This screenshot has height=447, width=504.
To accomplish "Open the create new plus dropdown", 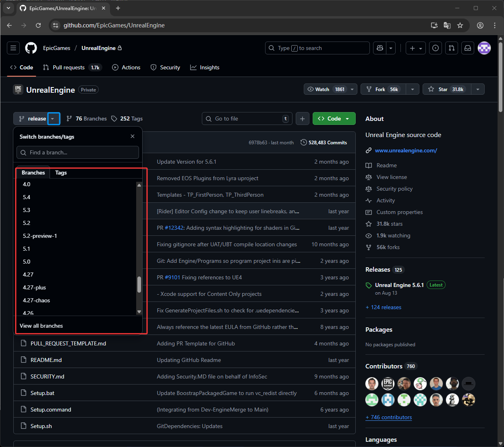I will click(416, 48).
